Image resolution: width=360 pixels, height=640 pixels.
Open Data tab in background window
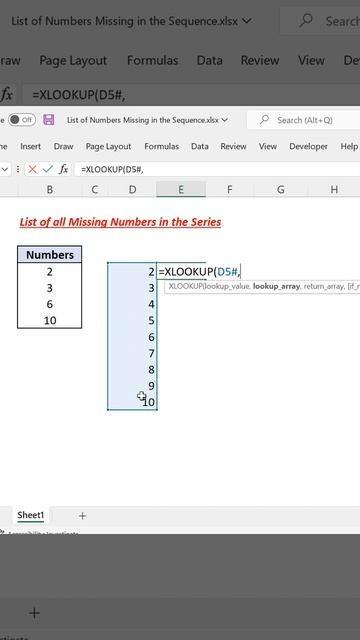[x=209, y=60]
